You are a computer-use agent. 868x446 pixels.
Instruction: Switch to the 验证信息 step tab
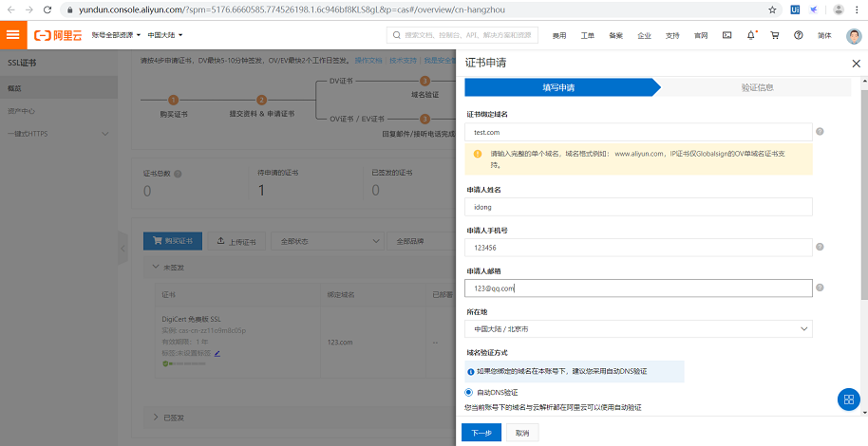coord(757,87)
